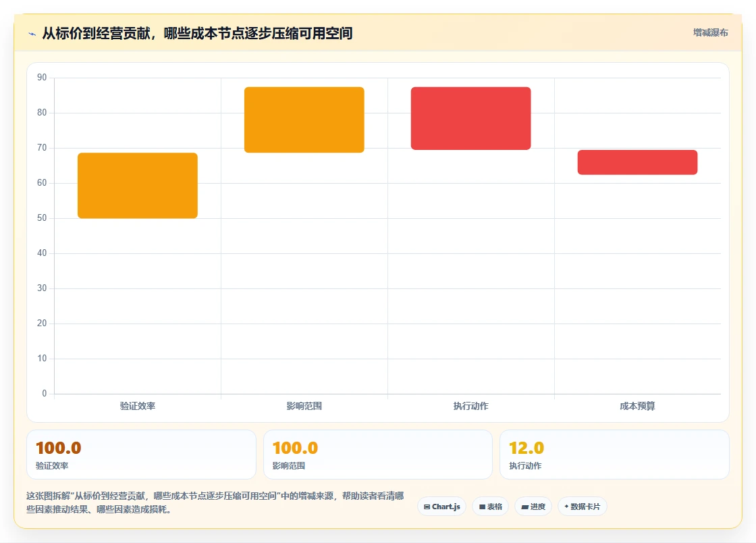Select the 执行动作 x-axis label
This screenshot has width=756, height=543.
coord(470,406)
